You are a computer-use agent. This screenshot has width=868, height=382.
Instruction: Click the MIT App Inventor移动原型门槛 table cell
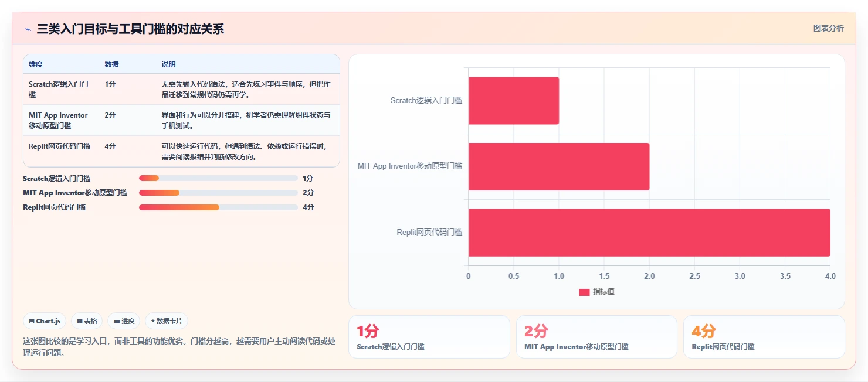(x=61, y=120)
